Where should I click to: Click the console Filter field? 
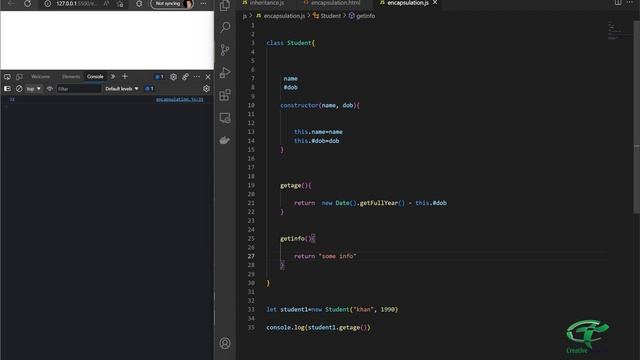[78, 89]
